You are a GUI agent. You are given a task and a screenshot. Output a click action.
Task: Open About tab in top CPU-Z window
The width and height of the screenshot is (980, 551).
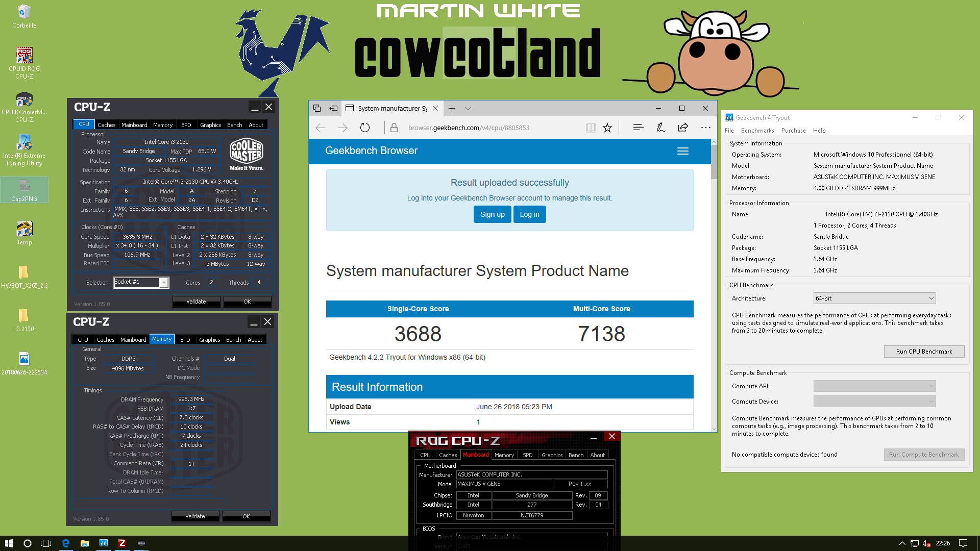(256, 125)
